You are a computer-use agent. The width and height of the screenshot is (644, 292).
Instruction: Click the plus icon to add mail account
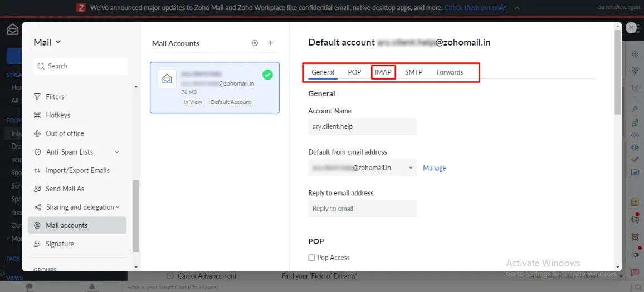271,43
